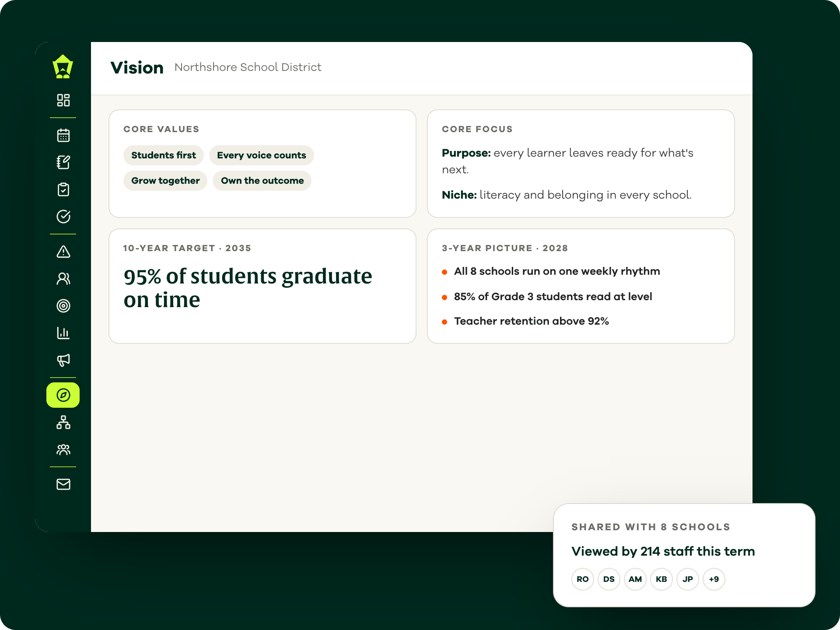This screenshot has height=630, width=840.
Task: Click the JP avatar badge
Action: [x=688, y=579]
